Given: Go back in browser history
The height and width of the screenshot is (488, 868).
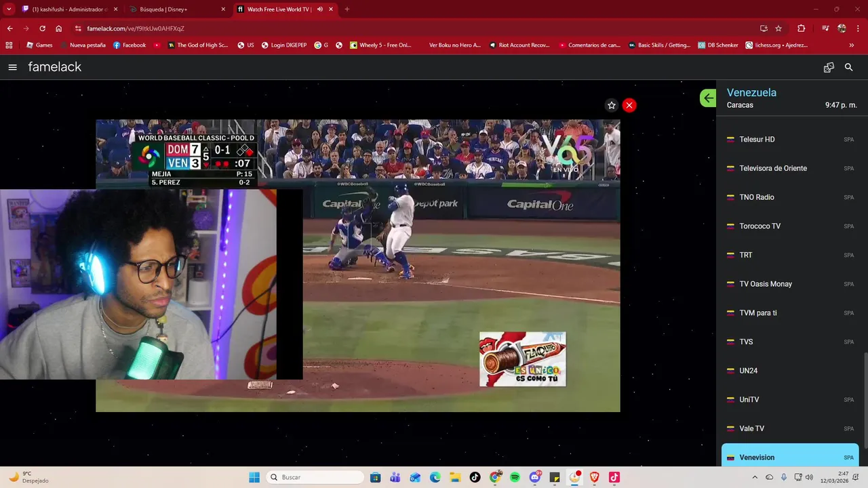Looking at the screenshot, I should pyautogui.click(x=9, y=28).
